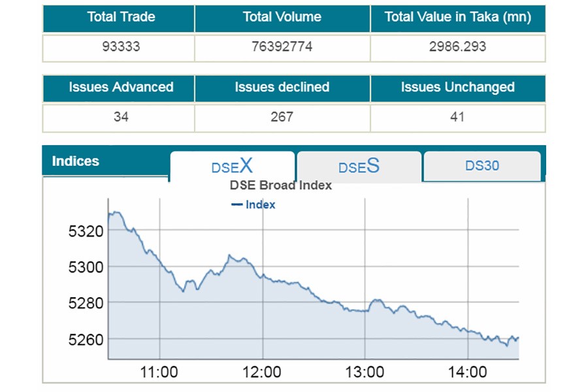588x392 pixels.
Task: Click the 5300 level on the y-axis
Action: point(86,267)
